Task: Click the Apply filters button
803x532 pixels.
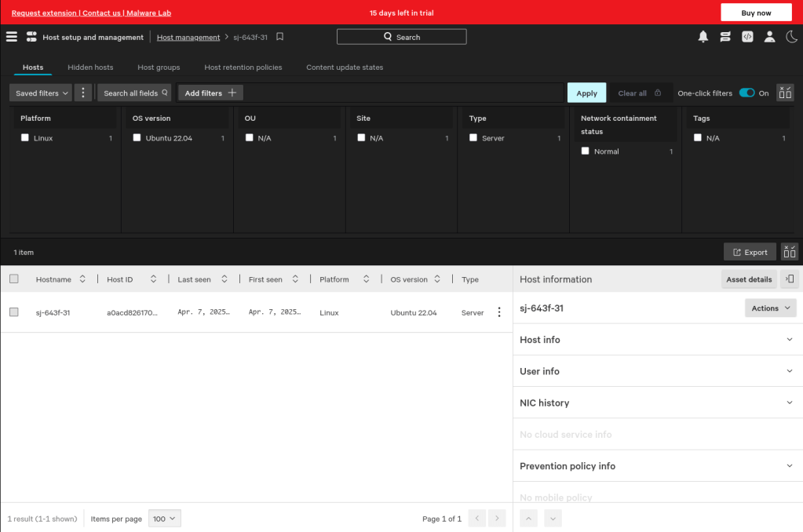Action: tap(586, 93)
